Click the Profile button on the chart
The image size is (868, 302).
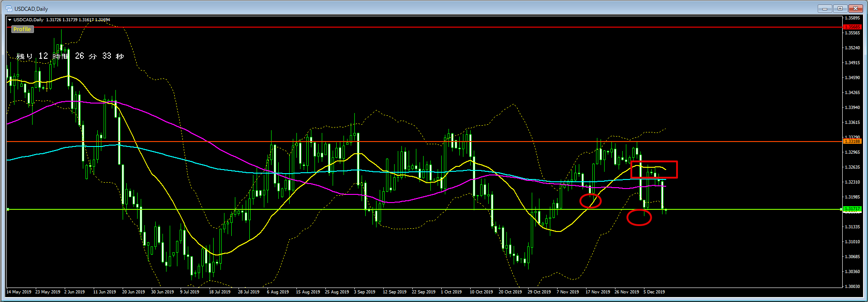click(22, 29)
